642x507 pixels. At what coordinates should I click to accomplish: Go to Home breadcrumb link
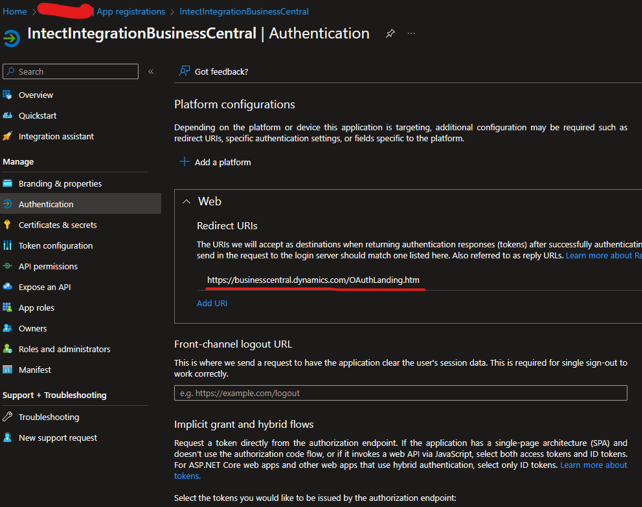coord(14,11)
